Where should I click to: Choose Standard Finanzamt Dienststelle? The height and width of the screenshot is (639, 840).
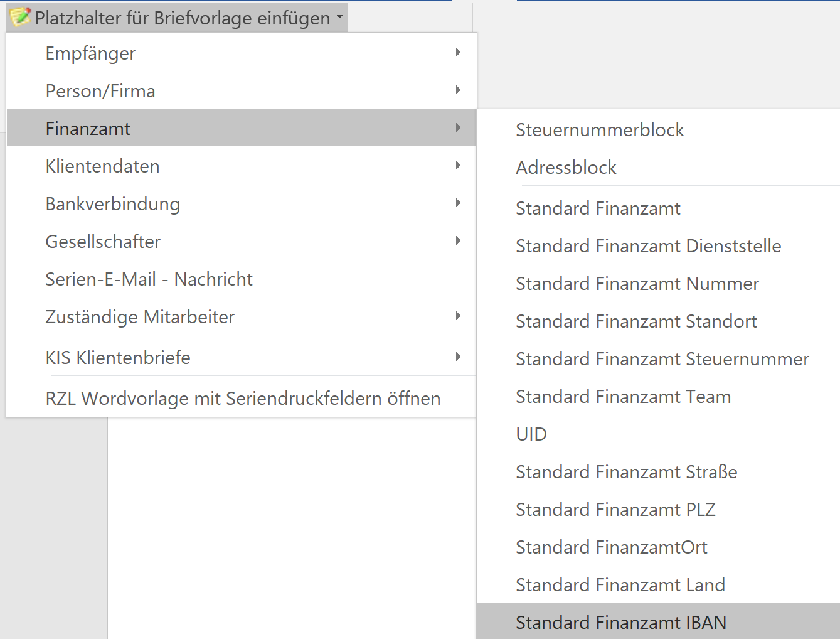tap(648, 245)
